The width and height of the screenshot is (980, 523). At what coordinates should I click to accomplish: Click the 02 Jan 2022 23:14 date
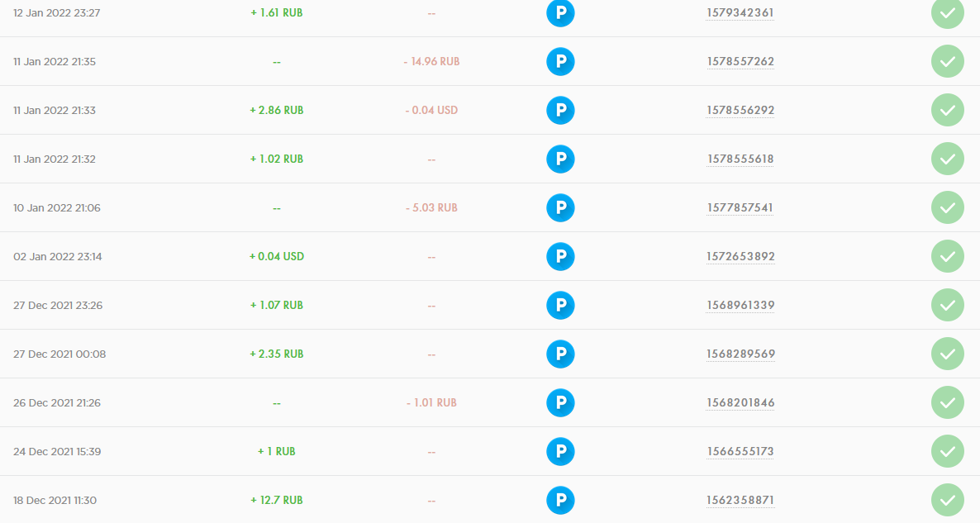58,256
